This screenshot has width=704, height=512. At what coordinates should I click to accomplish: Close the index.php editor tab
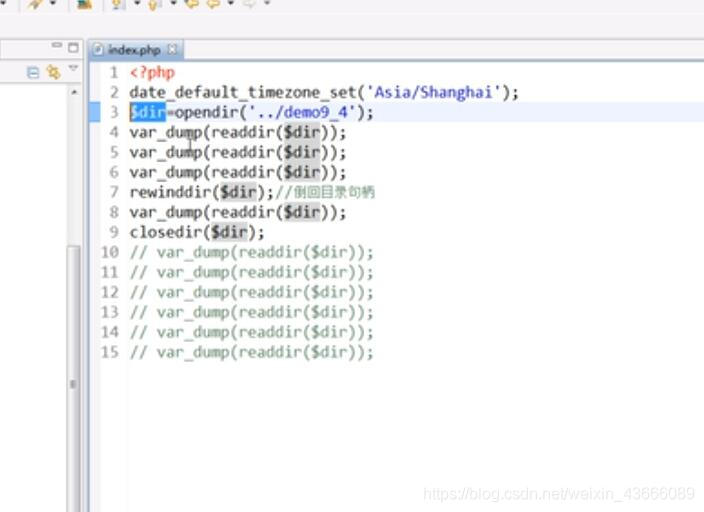[x=172, y=49]
